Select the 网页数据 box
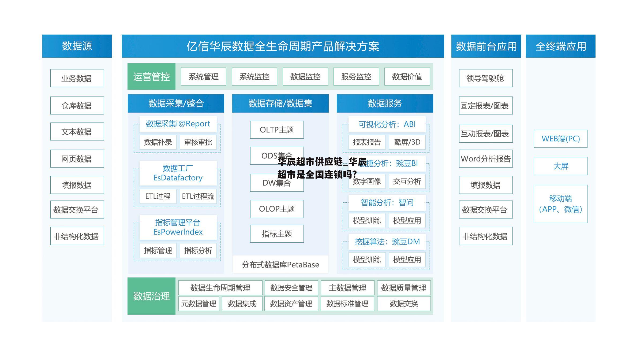644x352 pixels. tap(77, 158)
